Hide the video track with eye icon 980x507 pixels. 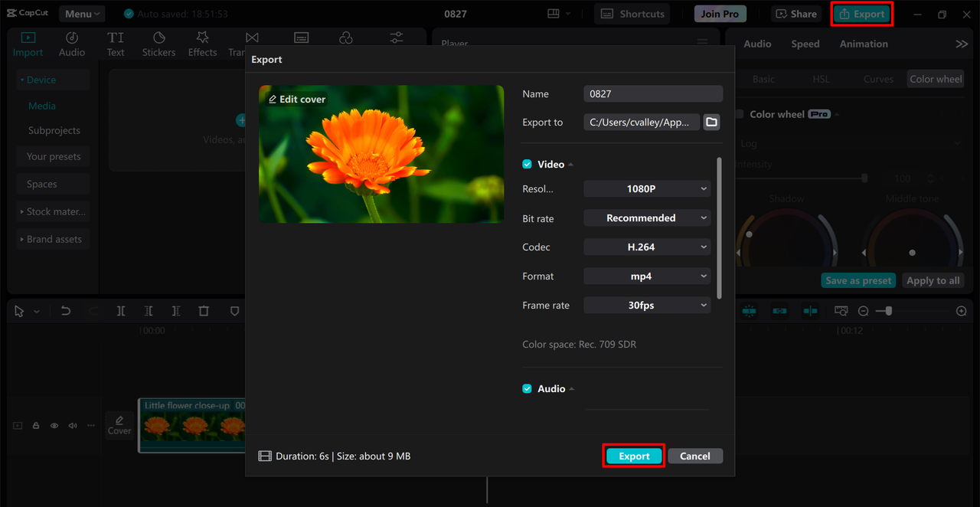(54, 426)
